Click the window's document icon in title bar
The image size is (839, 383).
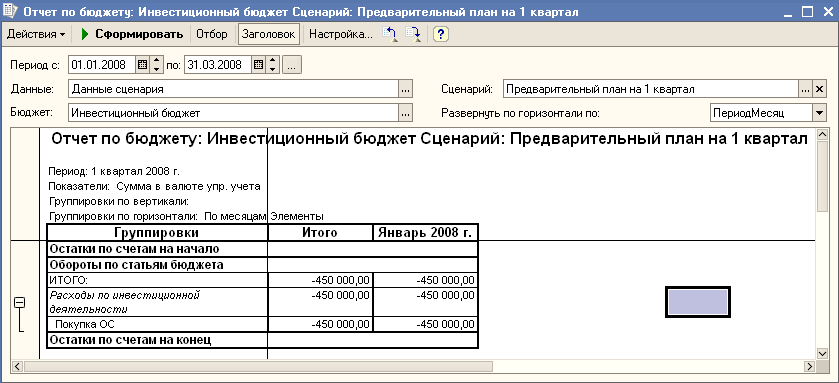click(x=10, y=11)
